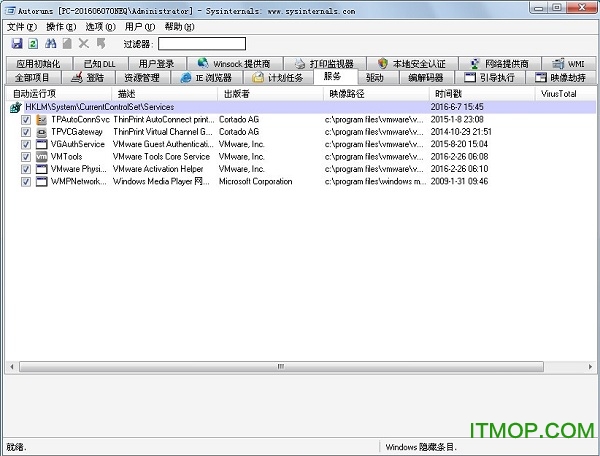Select the 全部项目 tab
The height and width of the screenshot is (456, 600).
point(33,78)
